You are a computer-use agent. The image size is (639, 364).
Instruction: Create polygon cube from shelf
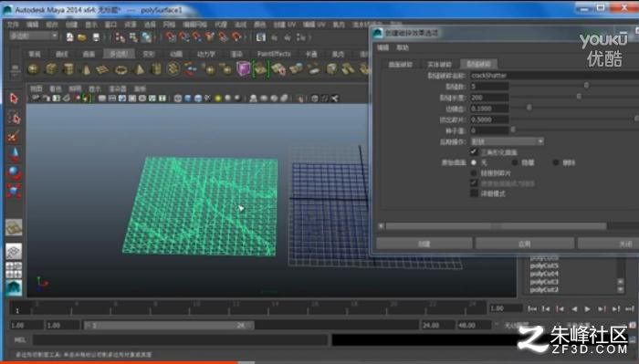[x=51, y=68]
